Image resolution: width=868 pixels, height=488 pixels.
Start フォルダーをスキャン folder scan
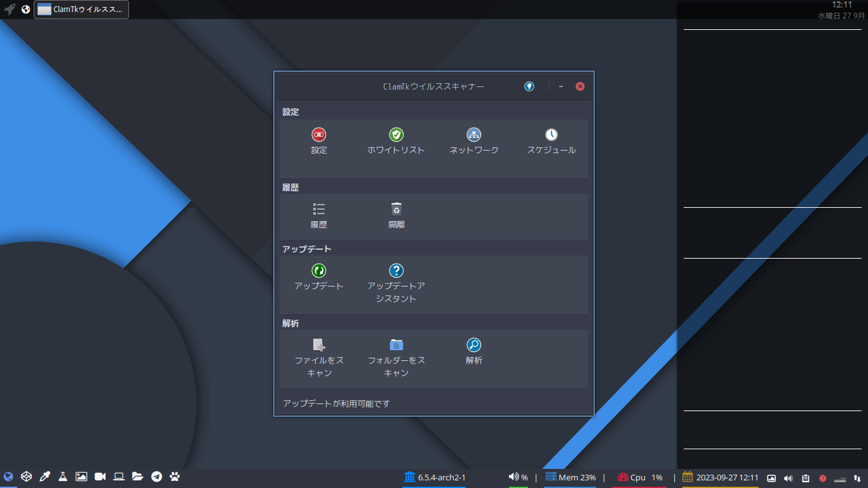[397, 345]
